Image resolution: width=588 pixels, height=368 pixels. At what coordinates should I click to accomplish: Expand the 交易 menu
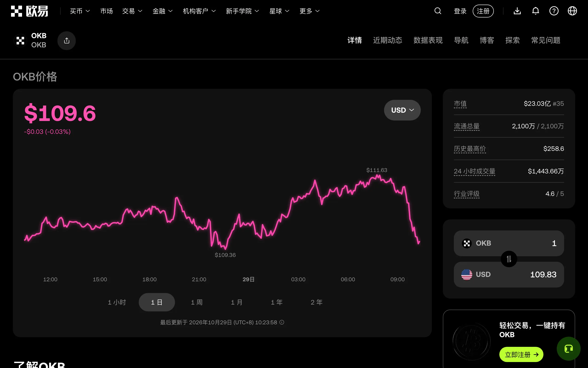132,11
